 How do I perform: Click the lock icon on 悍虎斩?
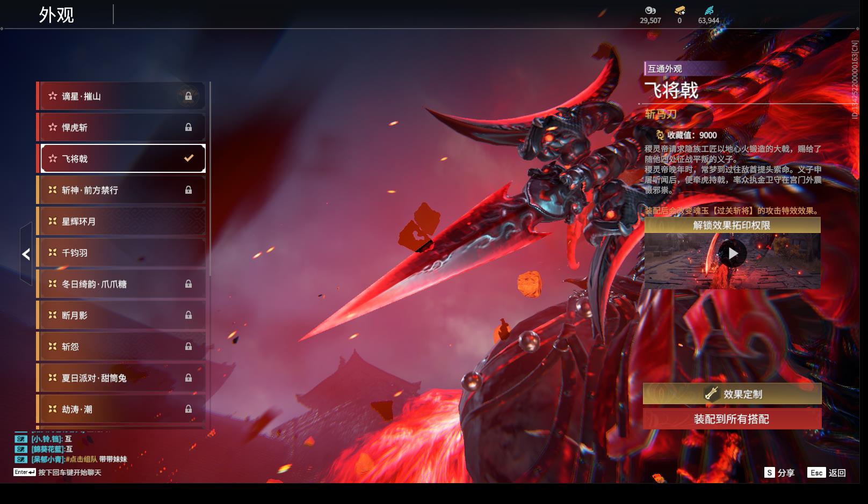(x=189, y=127)
